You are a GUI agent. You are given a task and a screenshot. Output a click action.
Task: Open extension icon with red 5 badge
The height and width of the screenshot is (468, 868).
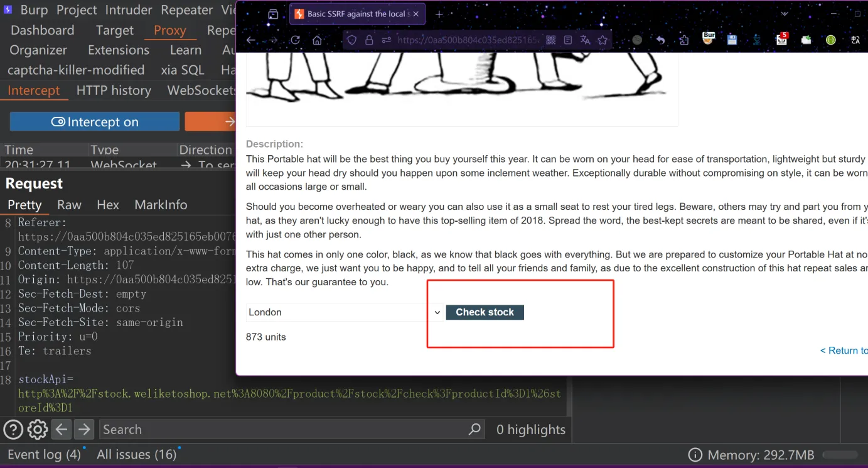click(x=781, y=39)
